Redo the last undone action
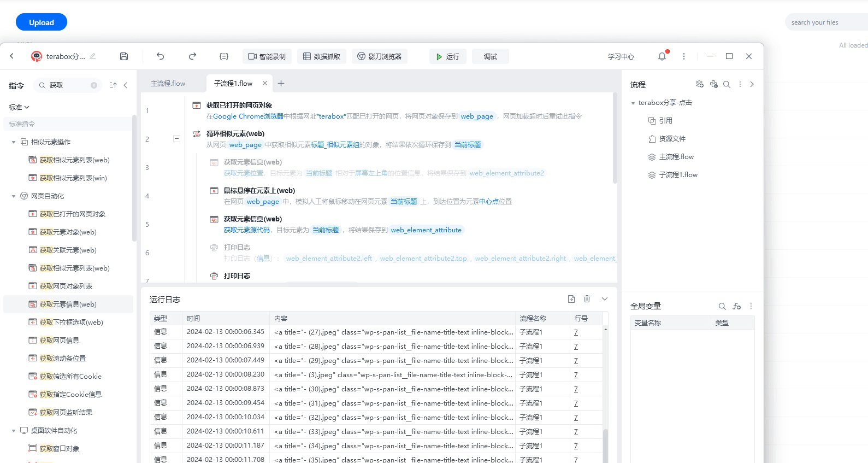Image resolution: width=868 pixels, height=463 pixels. pyautogui.click(x=192, y=56)
